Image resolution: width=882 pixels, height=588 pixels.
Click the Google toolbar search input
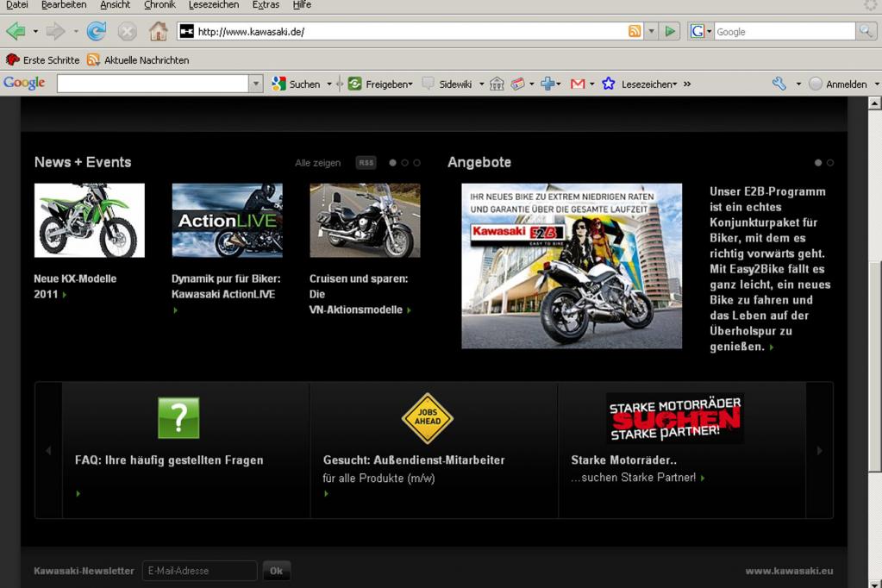tap(153, 84)
